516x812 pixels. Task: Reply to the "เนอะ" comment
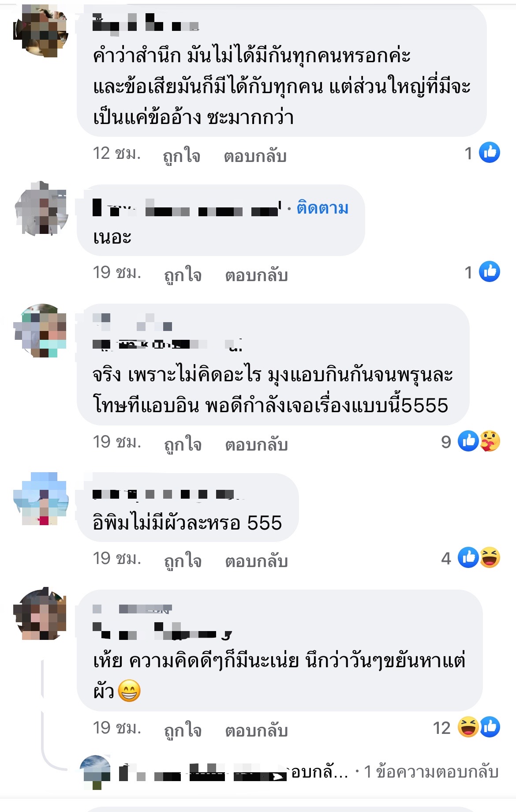click(x=256, y=274)
